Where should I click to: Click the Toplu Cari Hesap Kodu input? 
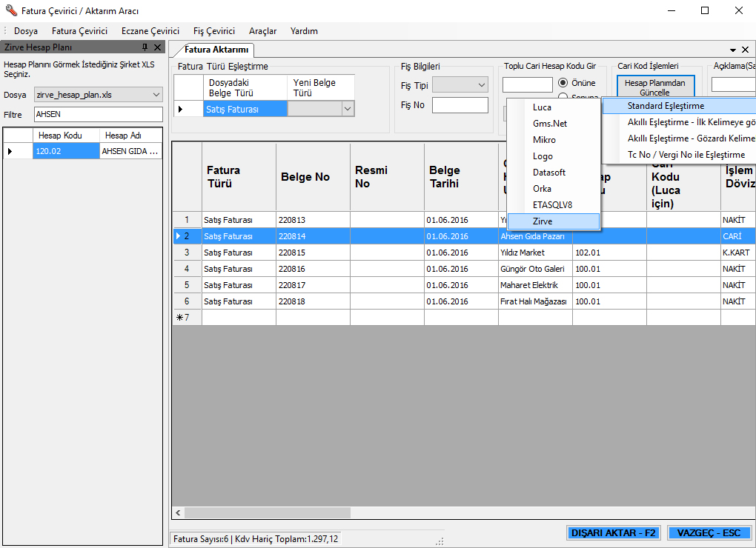(528, 84)
